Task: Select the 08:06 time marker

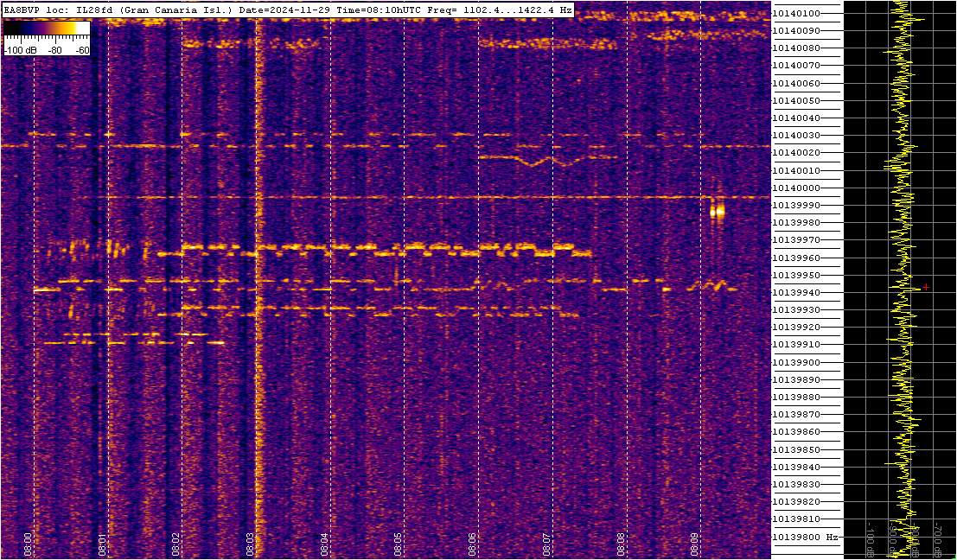Action: (x=472, y=544)
